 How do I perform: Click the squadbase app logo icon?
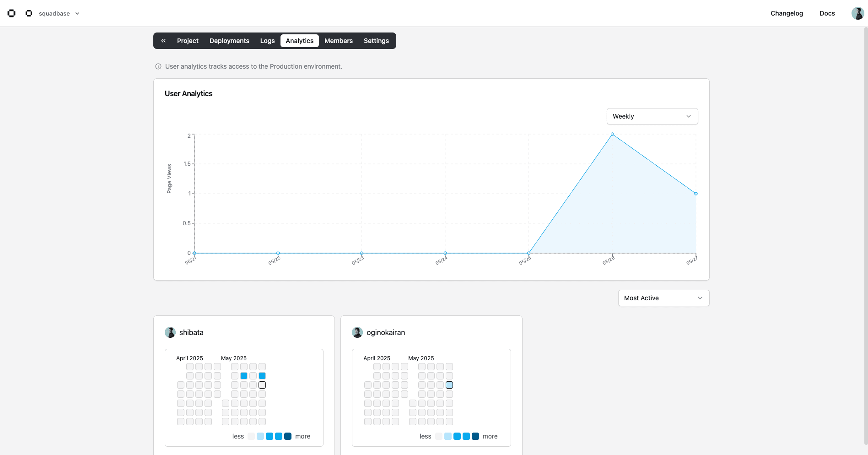[x=11, y=13]
